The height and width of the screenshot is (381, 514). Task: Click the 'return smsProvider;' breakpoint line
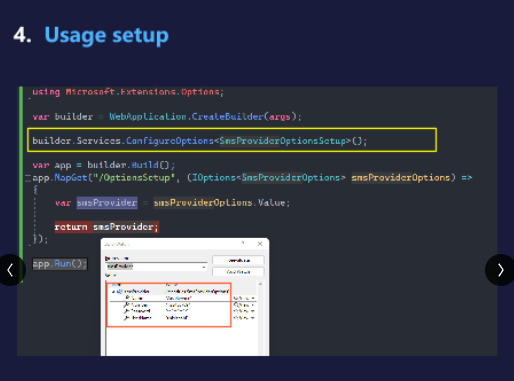pos(106,227)
